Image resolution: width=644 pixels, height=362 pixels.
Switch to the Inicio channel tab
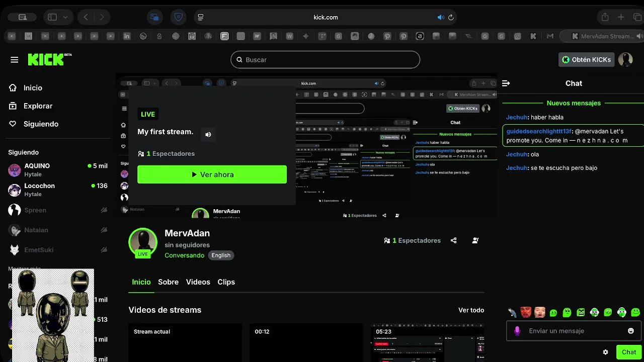click(x=141, y=282)
